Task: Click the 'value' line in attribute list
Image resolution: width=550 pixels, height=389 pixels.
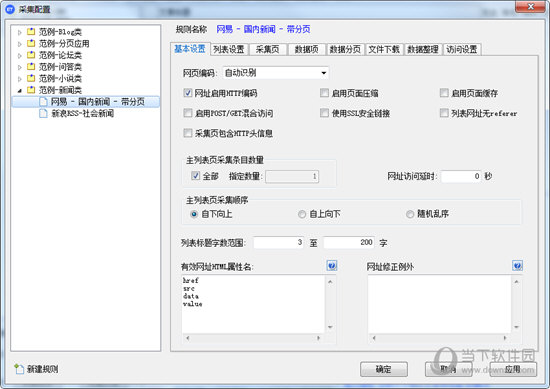Action: pyautogui.click(x=193, y=304)
